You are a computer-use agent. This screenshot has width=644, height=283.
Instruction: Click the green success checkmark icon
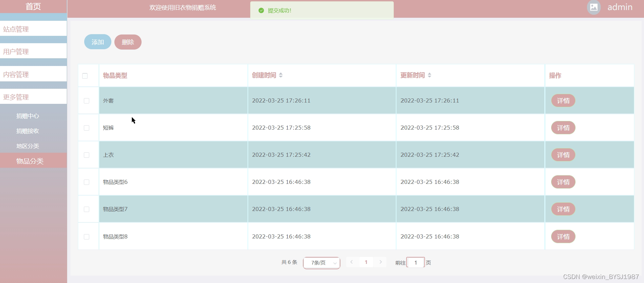click(x=261, y=10)
